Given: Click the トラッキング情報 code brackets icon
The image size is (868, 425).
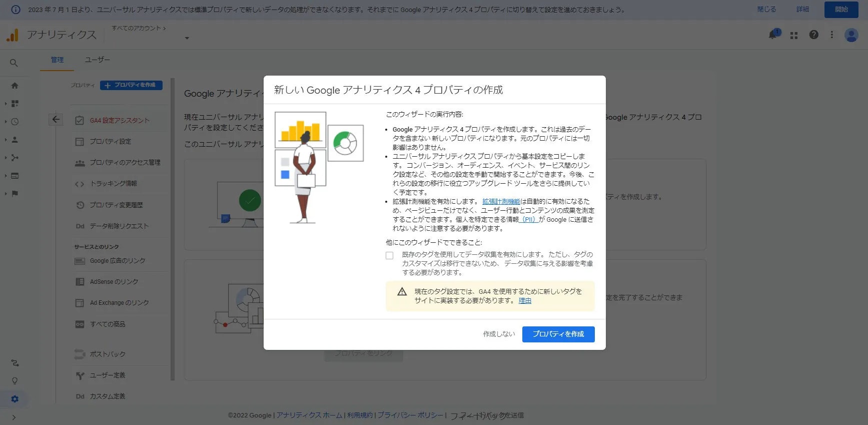Looking at the screenshot, I should tap(80, 184).
